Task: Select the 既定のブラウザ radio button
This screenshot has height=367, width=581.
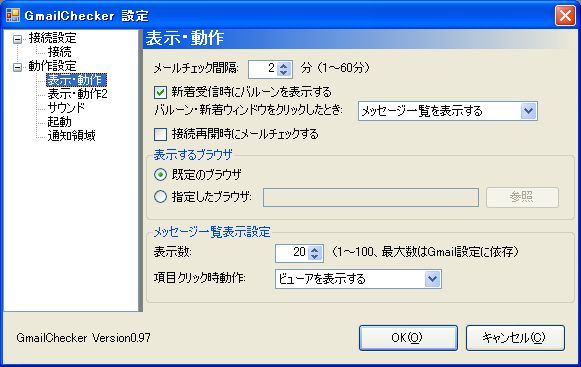Action: 160,174
